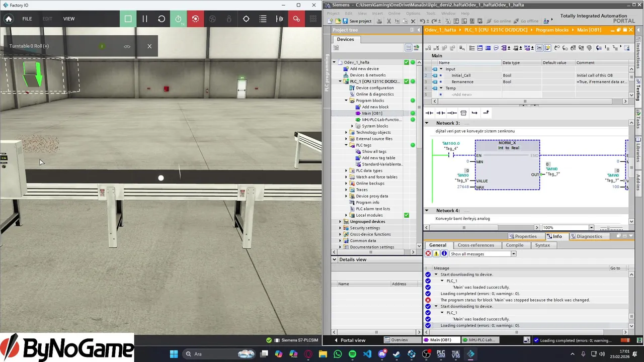Open the VIEW menu in Factory IO

pos(69,19)
